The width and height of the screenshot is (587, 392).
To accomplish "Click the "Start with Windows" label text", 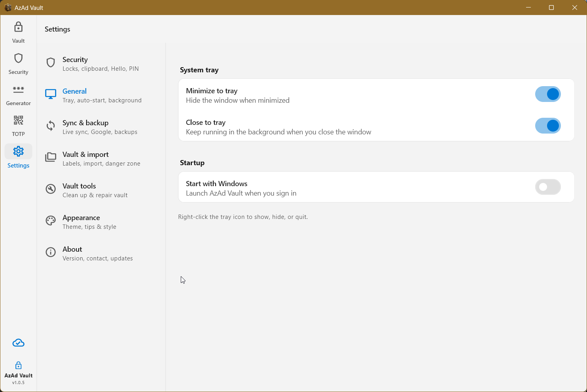I will (x=217, y=184).
